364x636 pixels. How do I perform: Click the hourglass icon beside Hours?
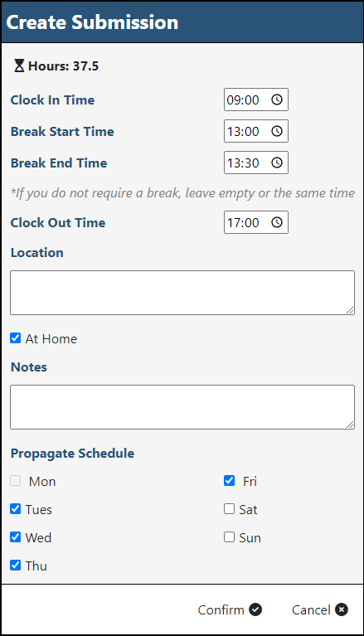tap(19, 66)
